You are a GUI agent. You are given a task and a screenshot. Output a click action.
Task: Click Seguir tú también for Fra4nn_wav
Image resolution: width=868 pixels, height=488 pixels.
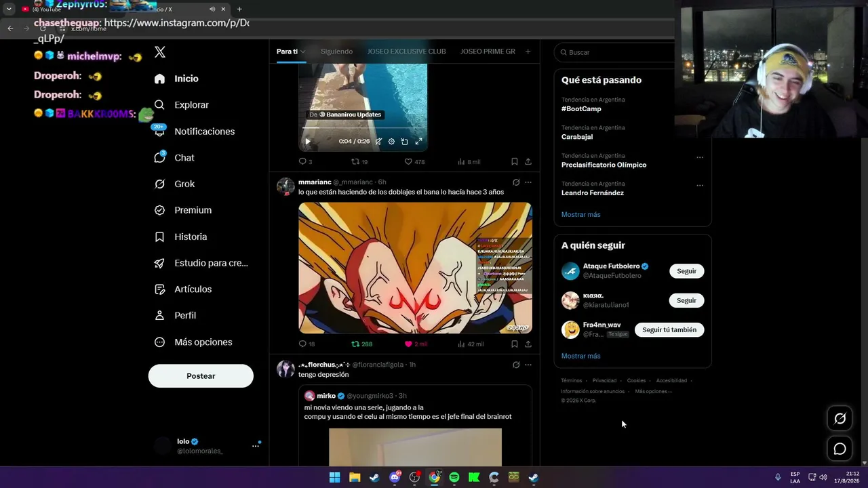pos(669,330)
